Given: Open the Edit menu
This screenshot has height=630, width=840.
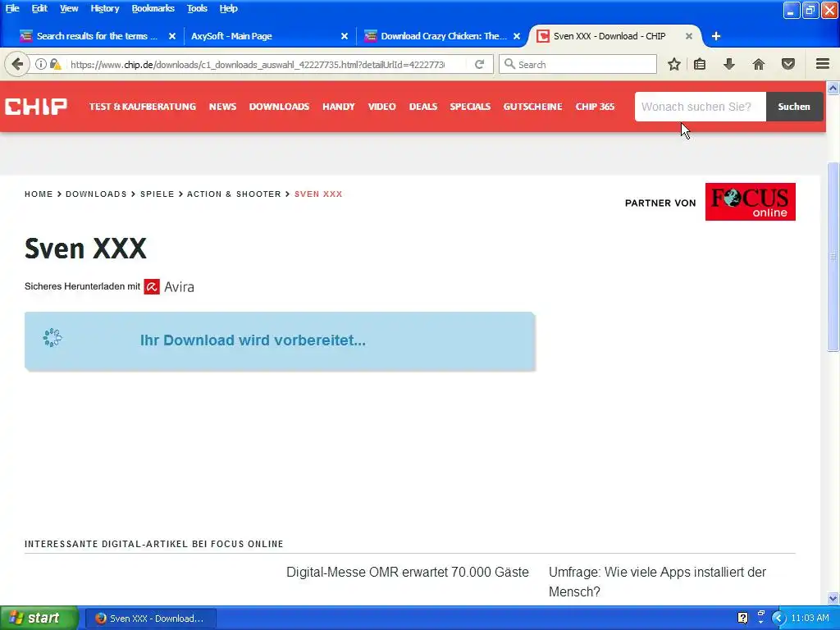Looking at the screenshot, I should pos(39,8).
